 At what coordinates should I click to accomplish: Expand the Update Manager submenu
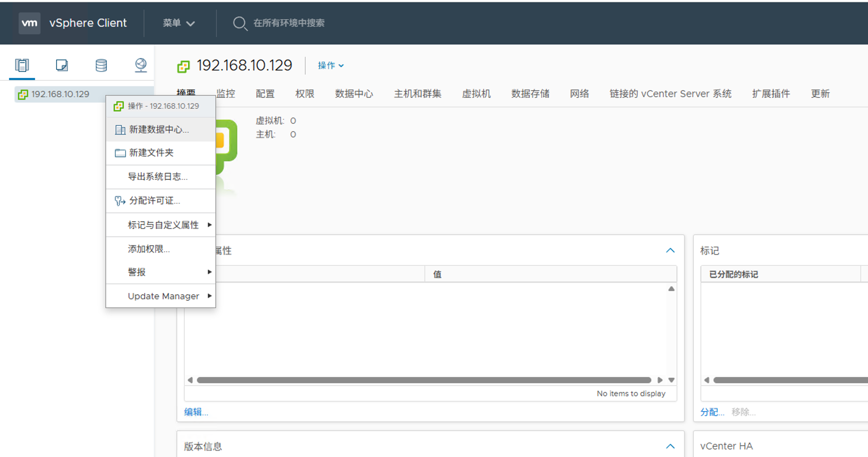(161, 296)
